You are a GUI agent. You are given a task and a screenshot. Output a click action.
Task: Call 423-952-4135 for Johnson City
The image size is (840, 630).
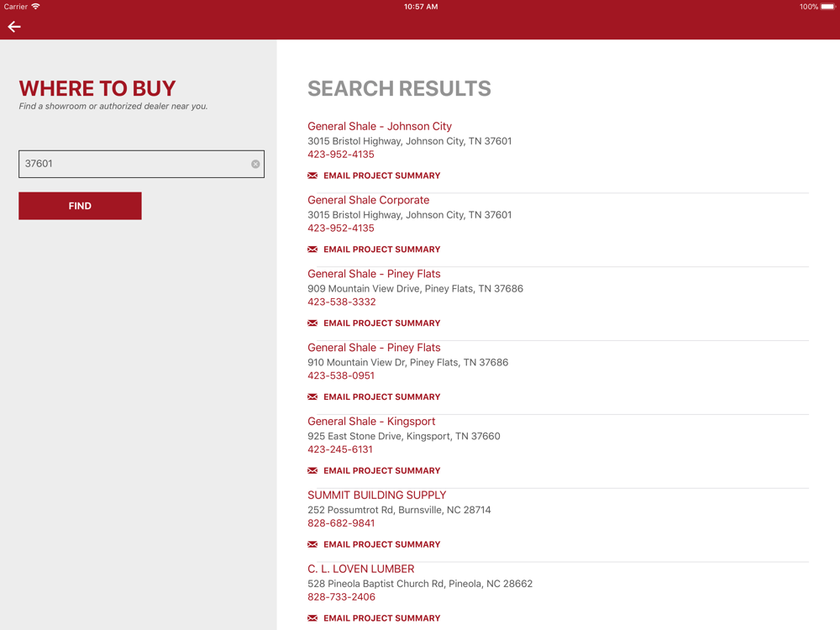341,155
